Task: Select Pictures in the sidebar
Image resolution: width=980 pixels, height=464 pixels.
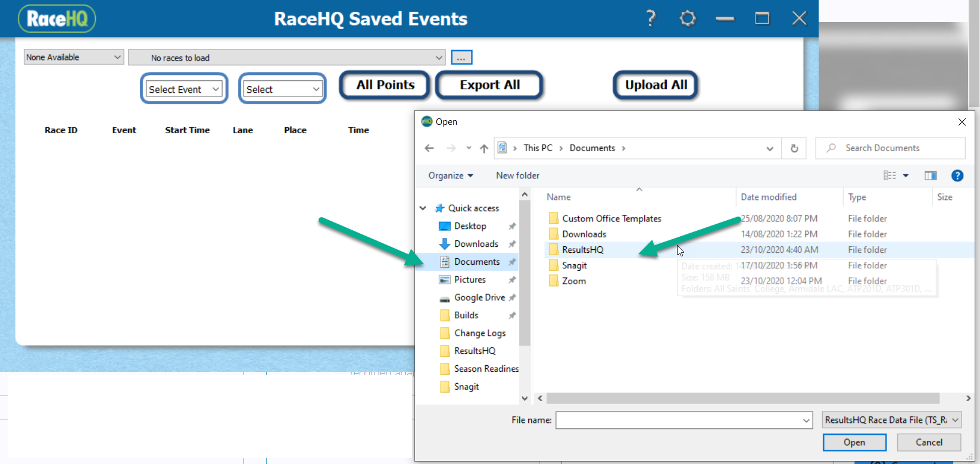Action: pyautogui.click(x=470, y=280)
